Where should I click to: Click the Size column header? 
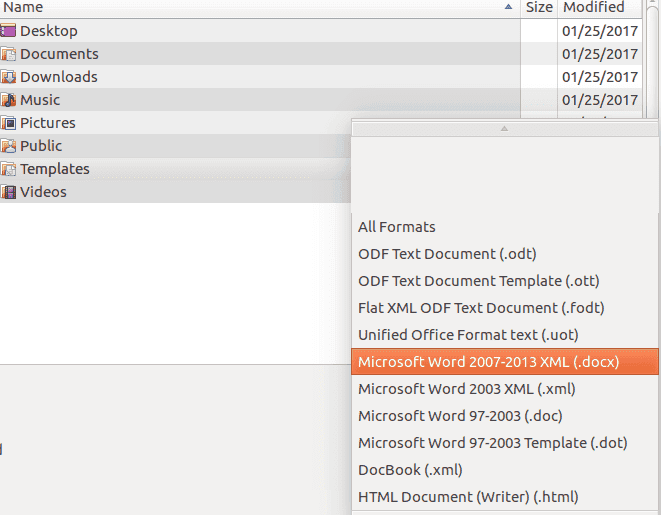point(539,7)
